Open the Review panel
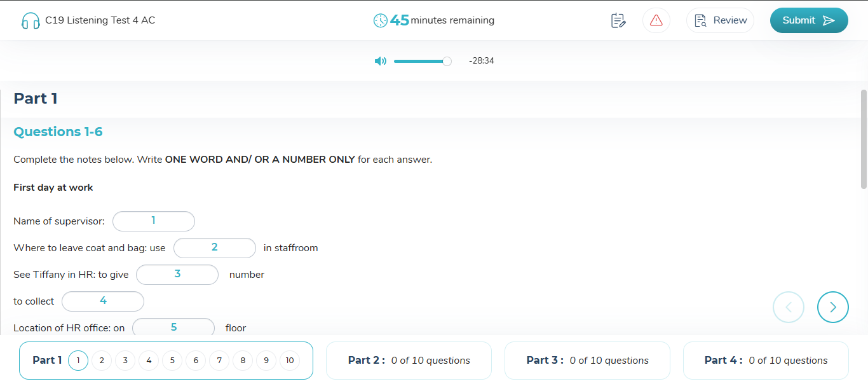868x386 pixels. (x=720, y=20)
